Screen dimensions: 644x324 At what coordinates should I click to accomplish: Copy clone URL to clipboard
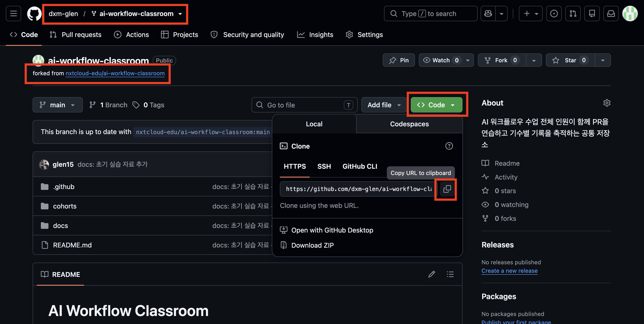point(447,189)
